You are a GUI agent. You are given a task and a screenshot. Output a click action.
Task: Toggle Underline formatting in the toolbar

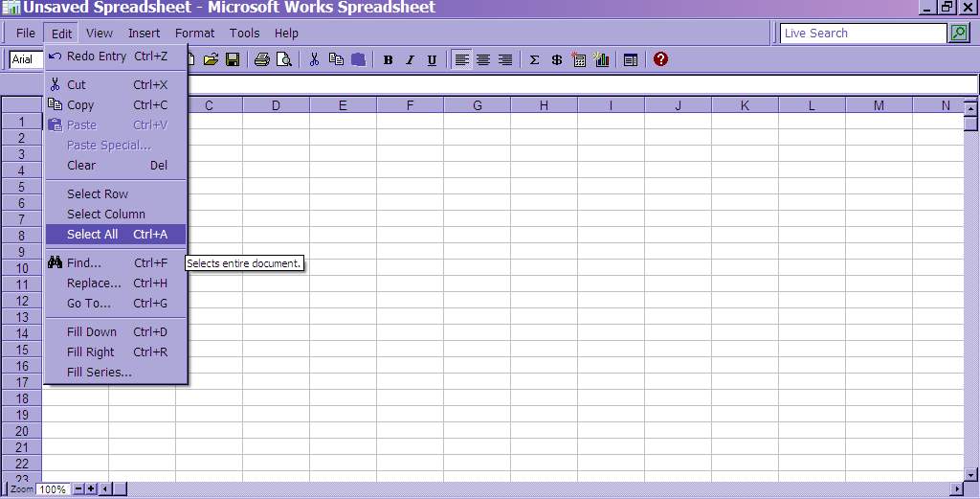click(x=432, y=60)
